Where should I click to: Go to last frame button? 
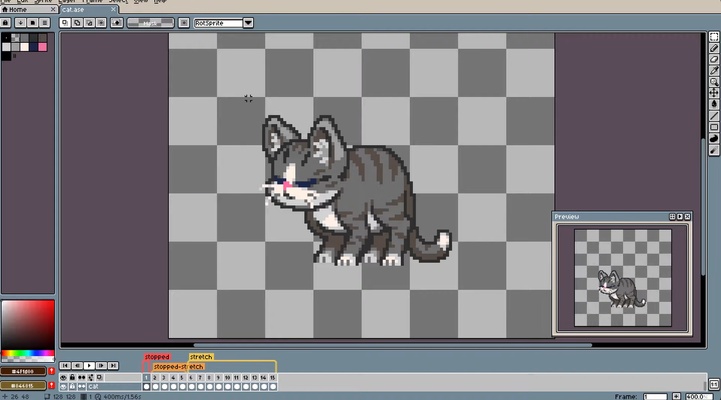point(113,366)
